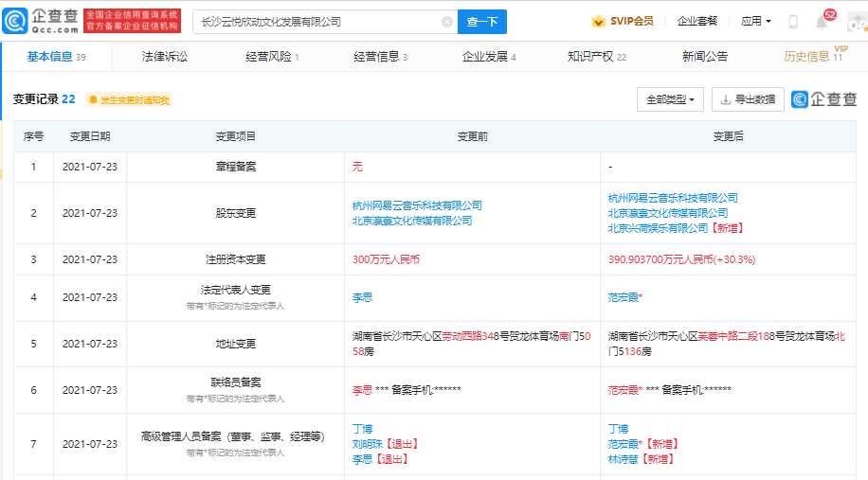Click 导出数据 export button
This screenshot has width=868, height=480.
pyautogui.click(x=748, y=99)
